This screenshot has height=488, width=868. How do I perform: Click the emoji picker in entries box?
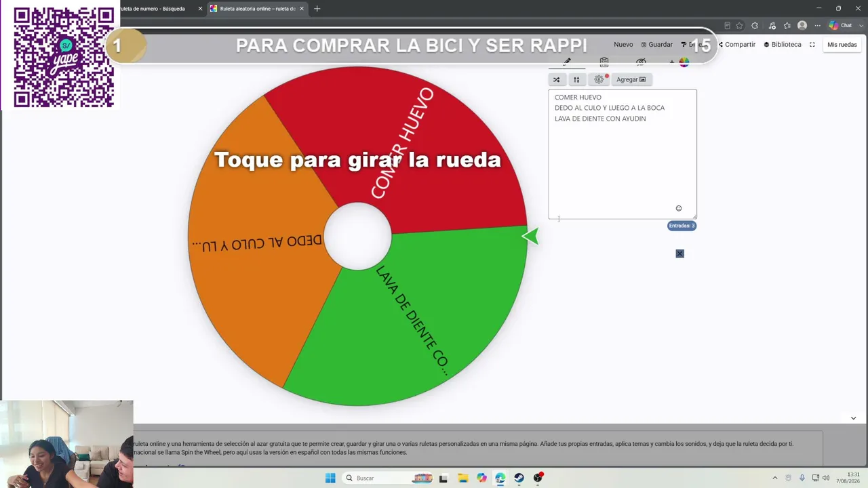tap(679, 208)
